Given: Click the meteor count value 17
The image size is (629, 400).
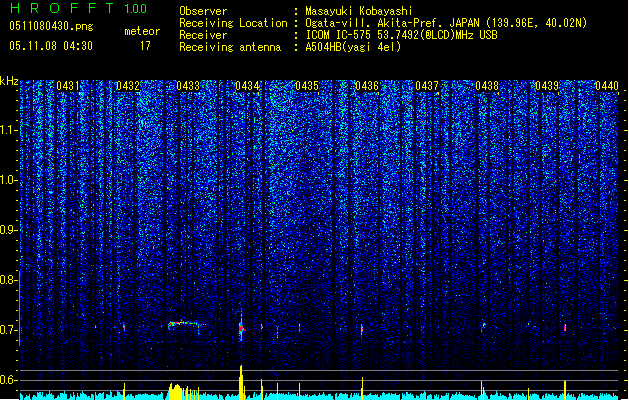Looking at the screenshot, I should [145, 46].
